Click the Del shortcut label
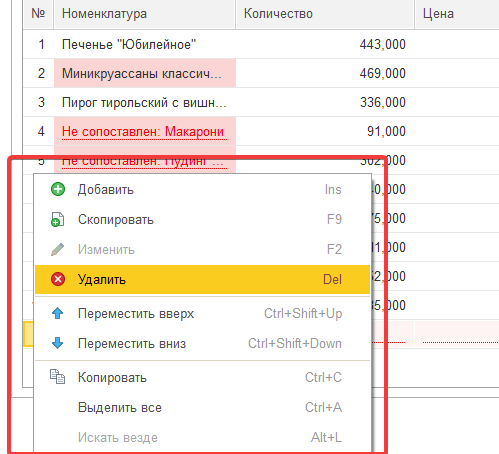The image size is (499, 454). (x=332, y=279)
